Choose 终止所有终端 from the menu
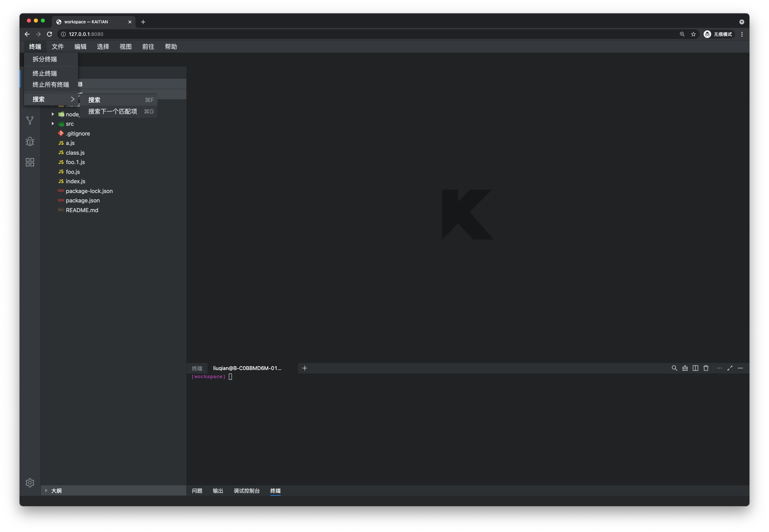 (51, 85)
